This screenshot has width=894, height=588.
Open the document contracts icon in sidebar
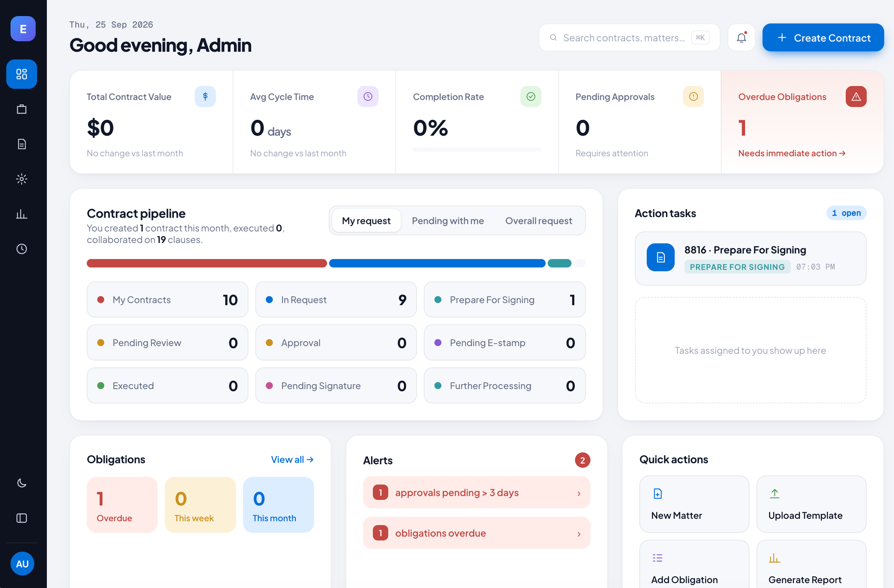(x=21, y=144)
